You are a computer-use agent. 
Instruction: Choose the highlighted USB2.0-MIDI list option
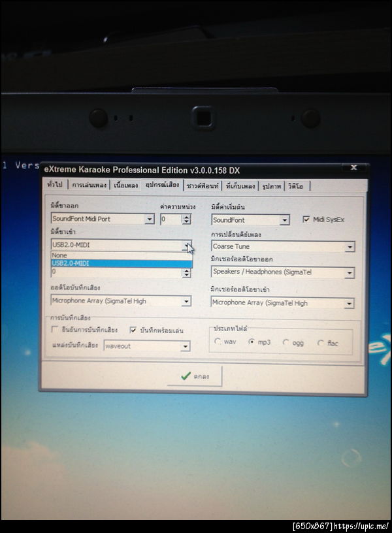point(122,263)
